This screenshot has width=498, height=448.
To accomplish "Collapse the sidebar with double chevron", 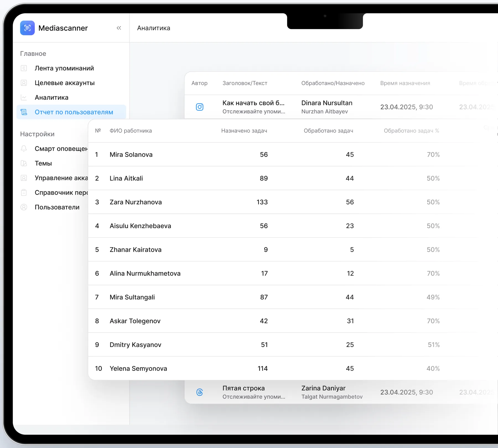I will 119,28.
